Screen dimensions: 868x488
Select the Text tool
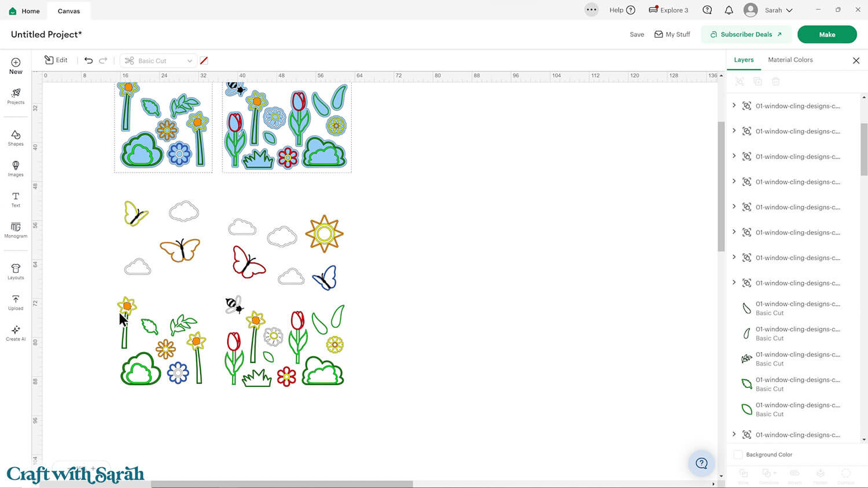point(16,199)
